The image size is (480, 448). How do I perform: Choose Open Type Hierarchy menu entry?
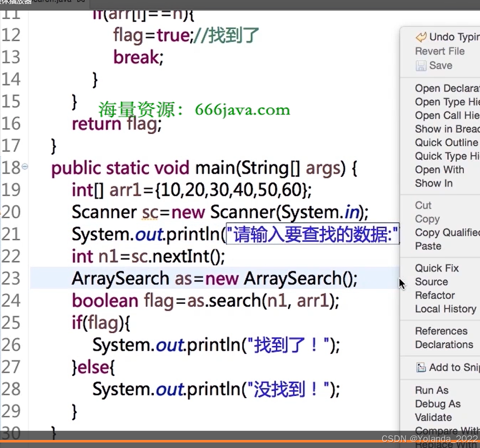(447, 102)
